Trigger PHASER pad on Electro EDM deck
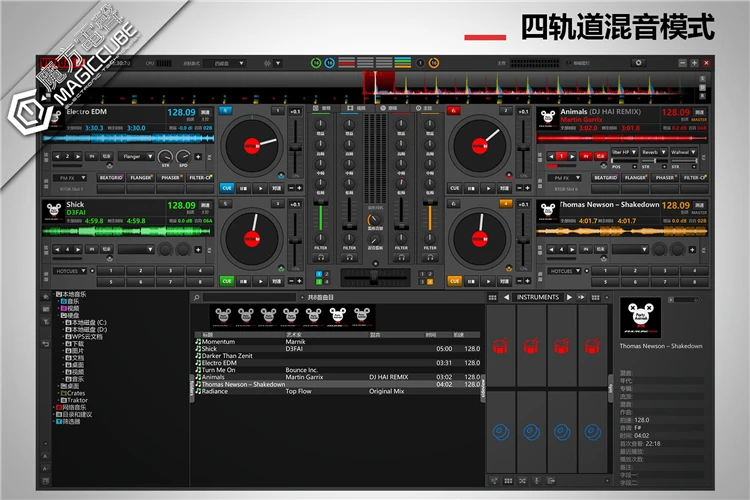The height and width of the screenshot is (500, 750). coord(170,178)
